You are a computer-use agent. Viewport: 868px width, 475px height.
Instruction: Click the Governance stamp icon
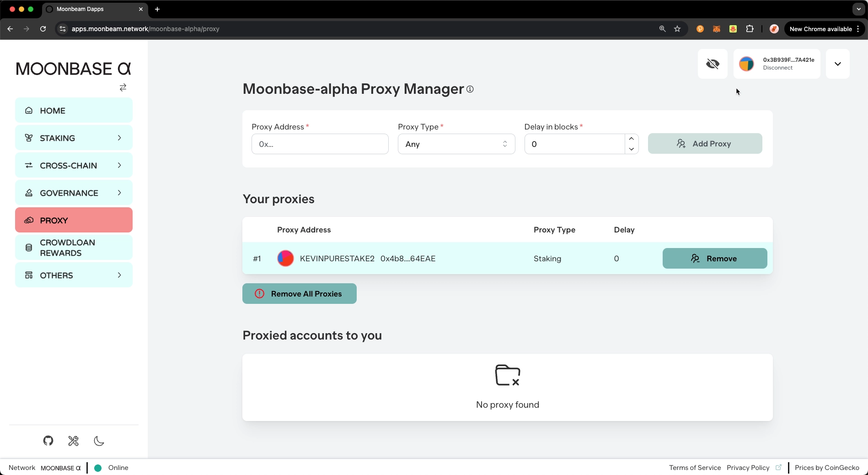point(29,193)
